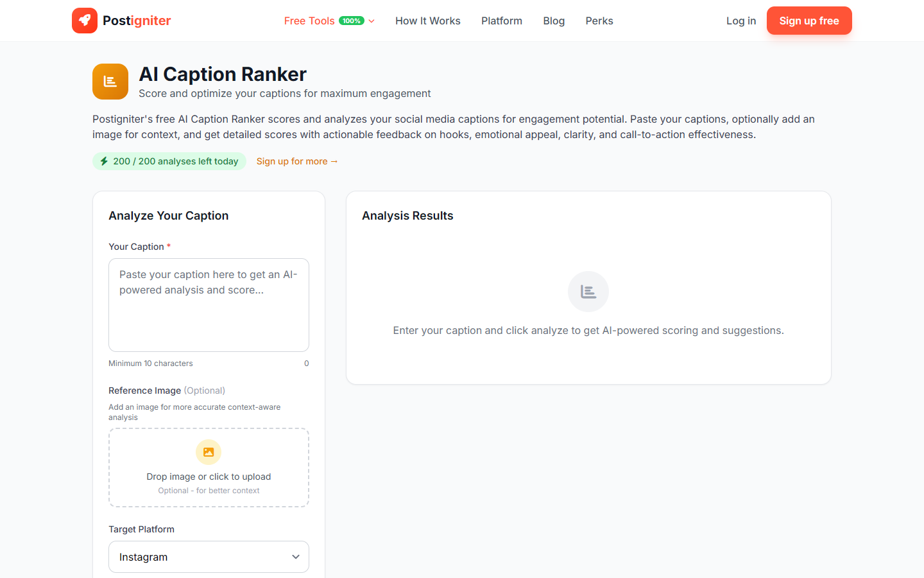Click the Postigniter rocket logo icon
The width and height of the screenshot is (924, 578).
(84, 21)
